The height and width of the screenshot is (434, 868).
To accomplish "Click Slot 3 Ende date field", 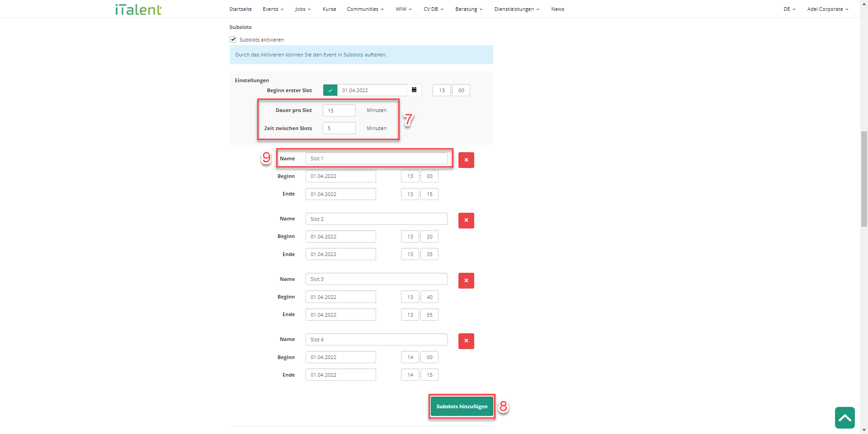I will tap(340, 315).
